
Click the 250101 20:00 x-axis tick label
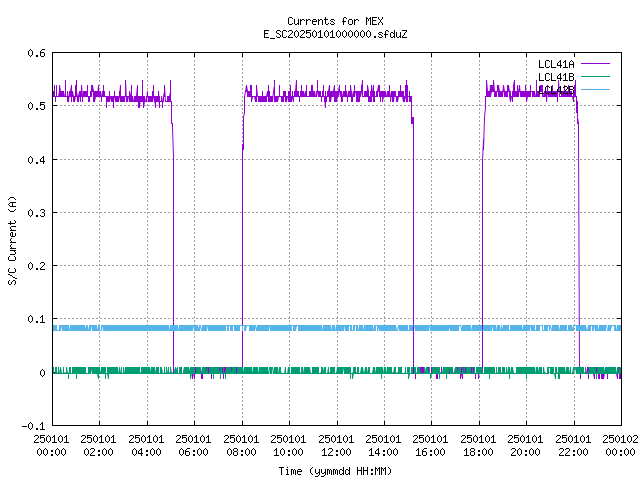point(525,446)
